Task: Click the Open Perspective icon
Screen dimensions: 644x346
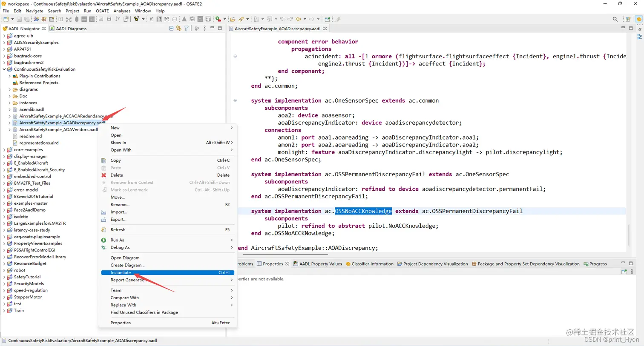Action: pos(628,19)
